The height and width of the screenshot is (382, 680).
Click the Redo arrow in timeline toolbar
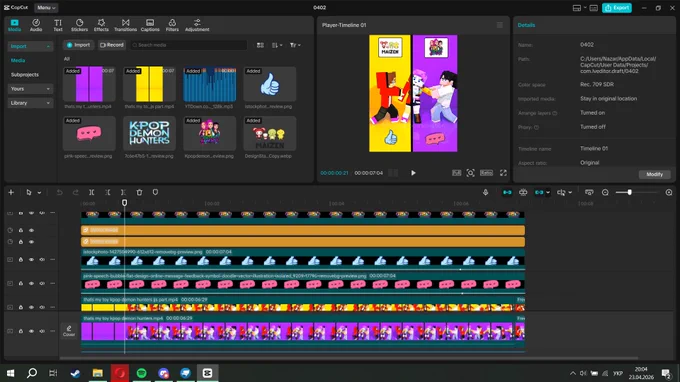75,192
